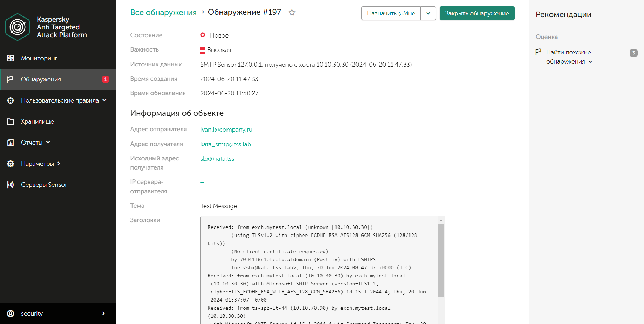Screen dimensions: 644x324
Task: Click the Оценка label in Рекомендации
Action: tap(547, 37)
